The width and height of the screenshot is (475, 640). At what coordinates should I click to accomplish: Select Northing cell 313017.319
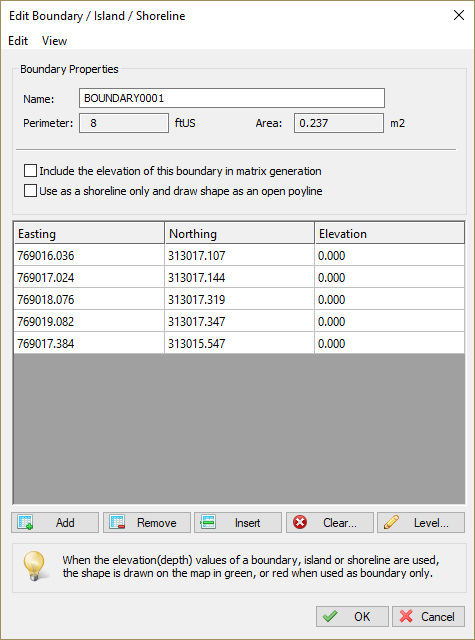(240, 300)
